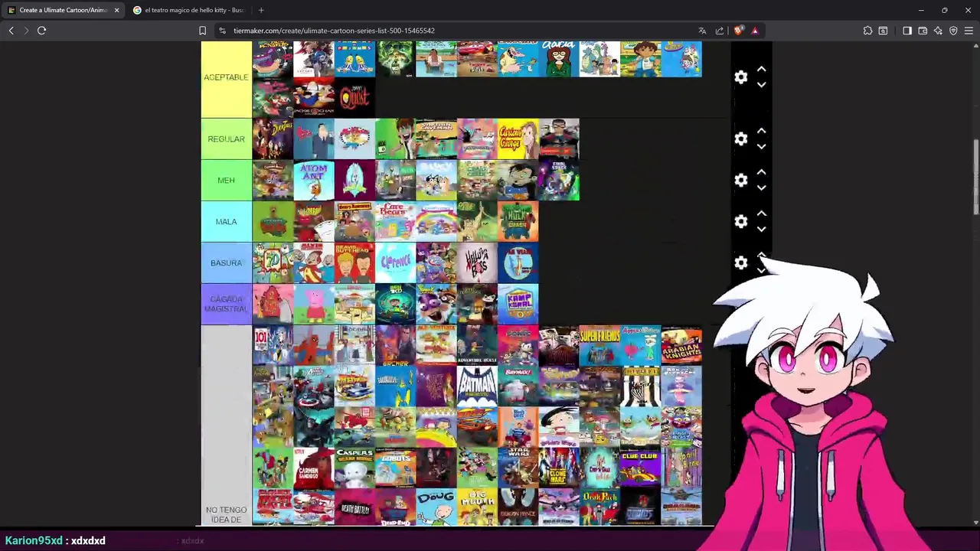The image size is (980, 551).
Task: Close the Create a Ulimate Cartoon tab
Action: (x=116, y=10)
